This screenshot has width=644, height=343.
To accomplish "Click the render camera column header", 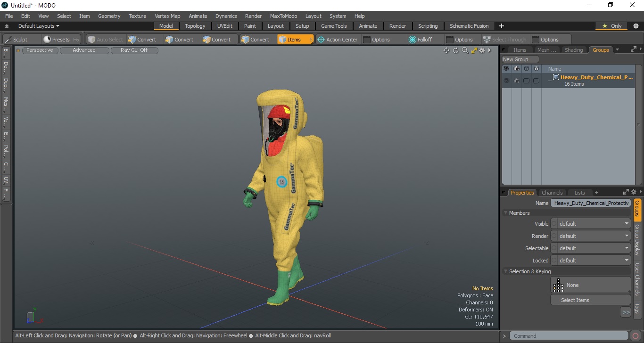I will pos(517,69).
